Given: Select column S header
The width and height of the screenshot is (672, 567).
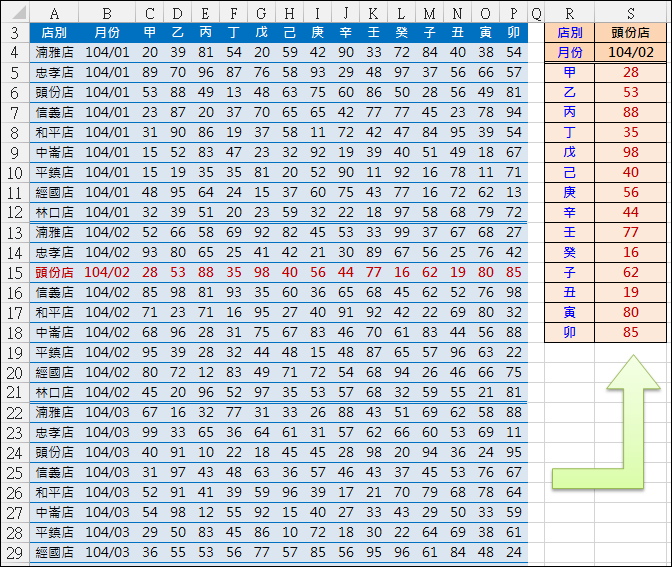Looking at the screenshot, I should pyautogui.click(x=630, y=13).
